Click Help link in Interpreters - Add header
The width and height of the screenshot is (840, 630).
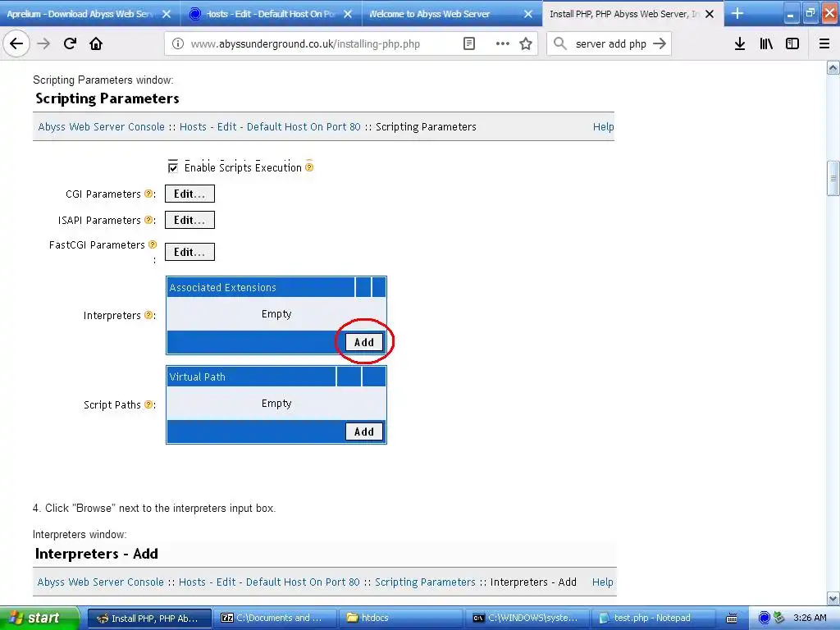point(602,582)
